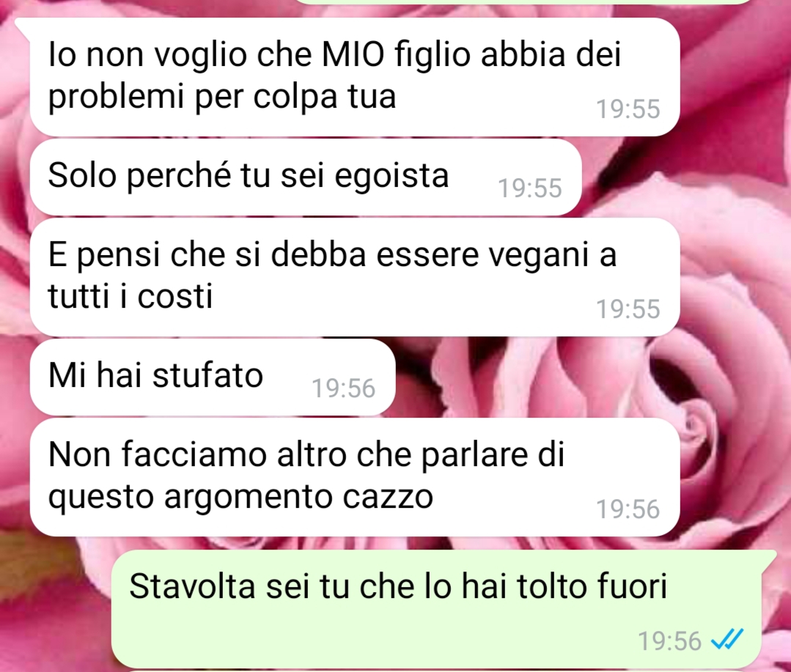
Task: Tap message "E pensi che si debba essere vegani"
Action: pos(355,277)
